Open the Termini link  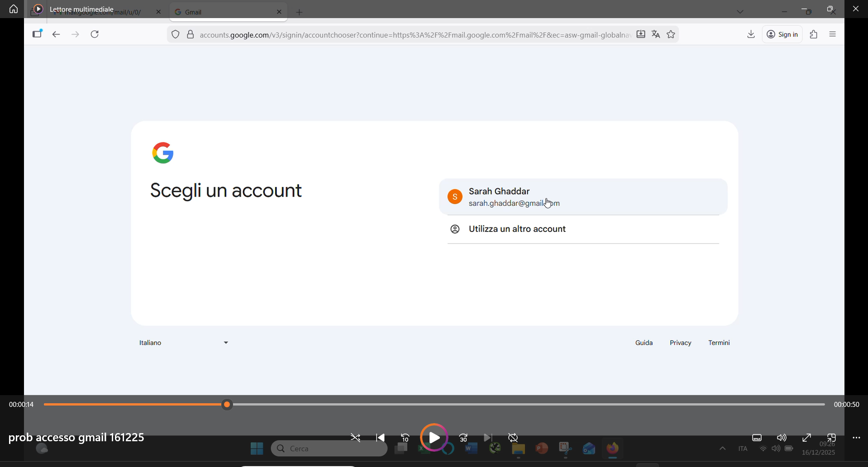pos(719,343)
